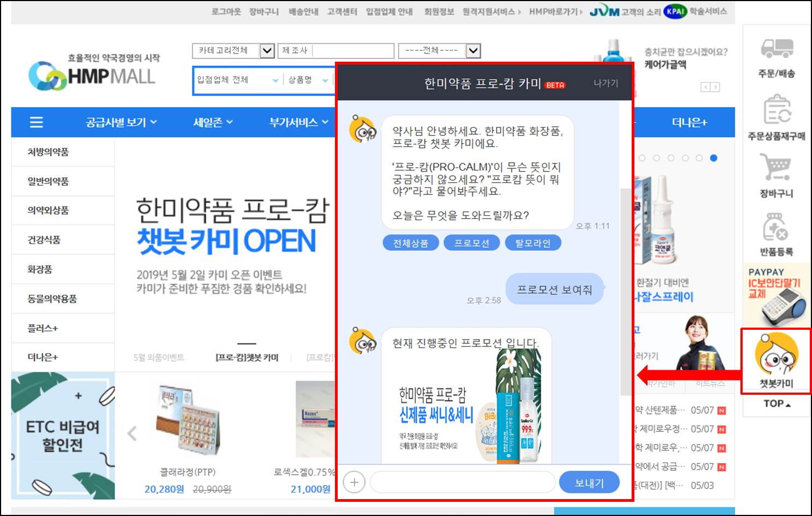The width and height of the screenshot is (812, 516).
Task: Select the first carousel indicator dot
Action: 642,158
